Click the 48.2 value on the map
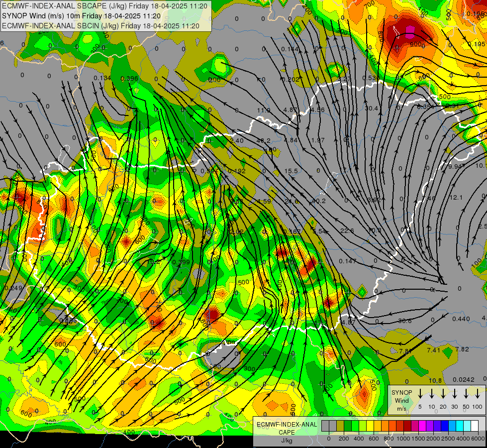Viewport: 487px width, 448px height. pos(263,140)
